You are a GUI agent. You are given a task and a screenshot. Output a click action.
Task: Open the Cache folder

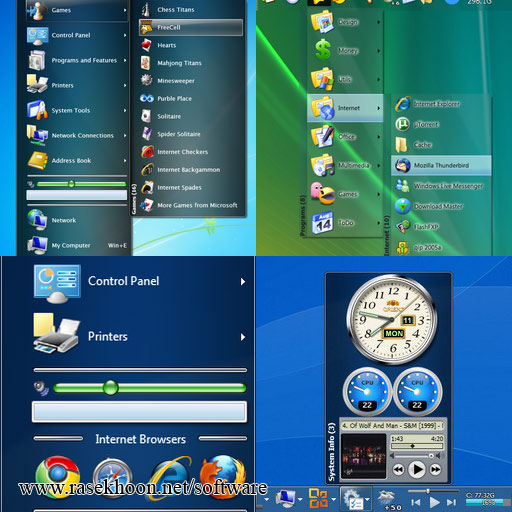point(441,145)
